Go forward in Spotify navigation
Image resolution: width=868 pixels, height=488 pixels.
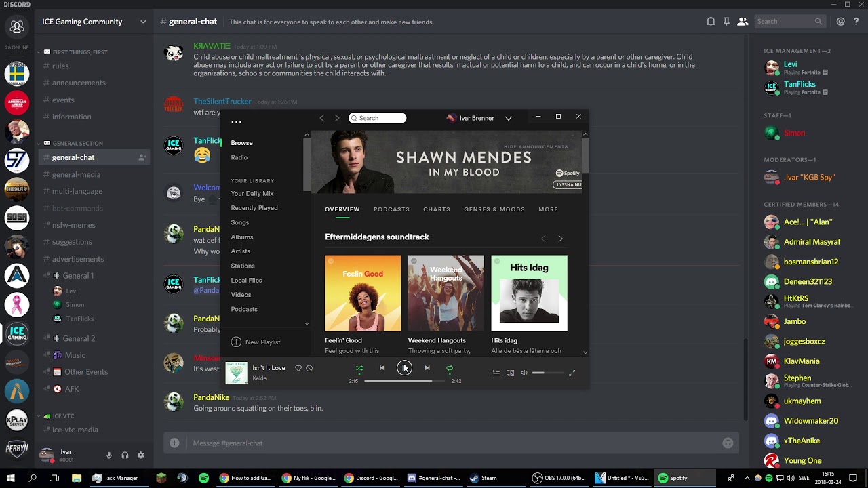pos(337,118)
